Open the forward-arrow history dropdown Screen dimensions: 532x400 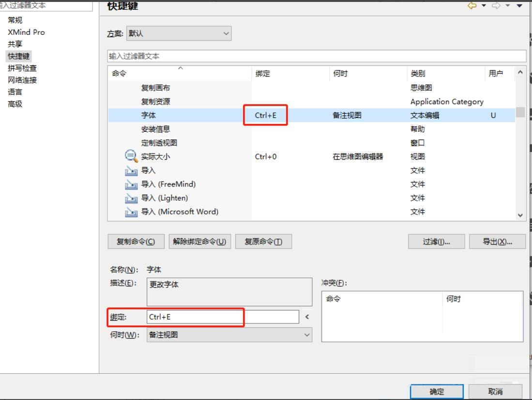(508, 5)
